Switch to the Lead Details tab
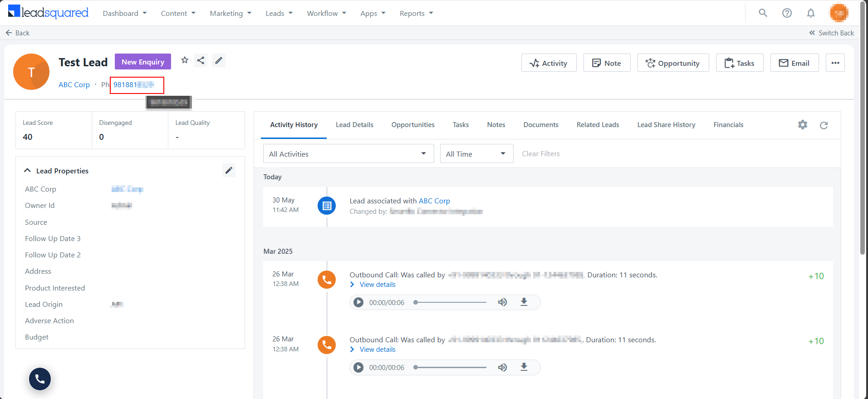 click(354, 125)
